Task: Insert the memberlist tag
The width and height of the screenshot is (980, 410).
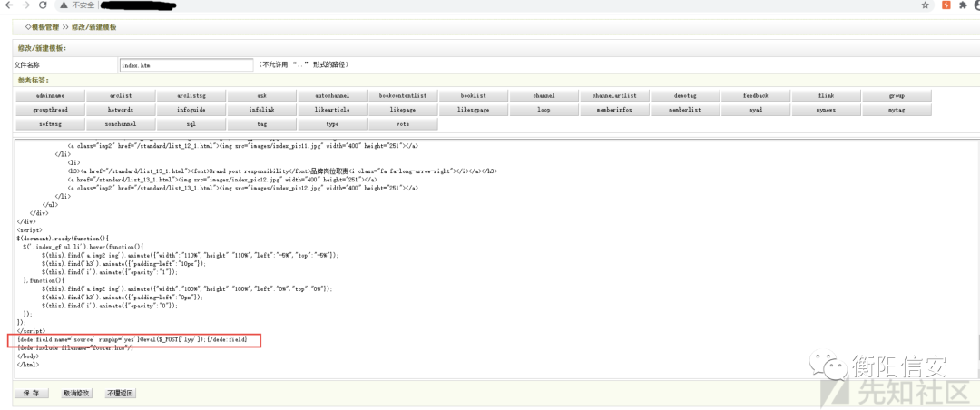Action: (686, 110)
